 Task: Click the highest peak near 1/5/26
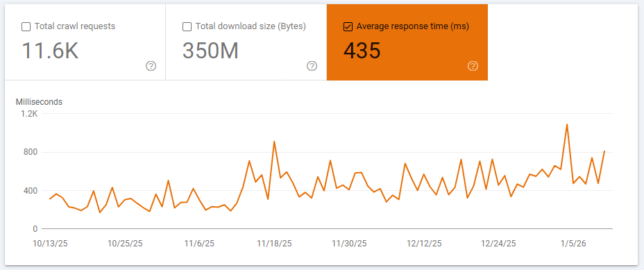(x=567, y=124)
